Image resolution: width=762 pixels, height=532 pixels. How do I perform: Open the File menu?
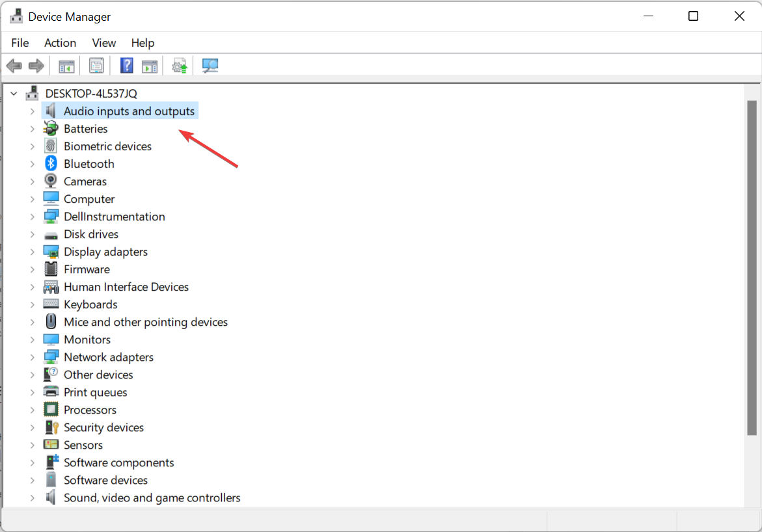click(x=20, y=43)
